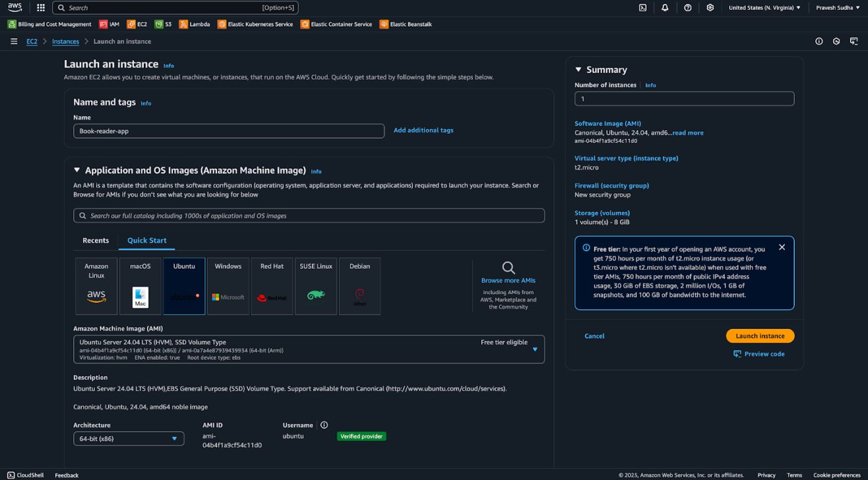Dismiss the Free tier notice
This screenshot has height=480, width=868.
coord(782,247)
